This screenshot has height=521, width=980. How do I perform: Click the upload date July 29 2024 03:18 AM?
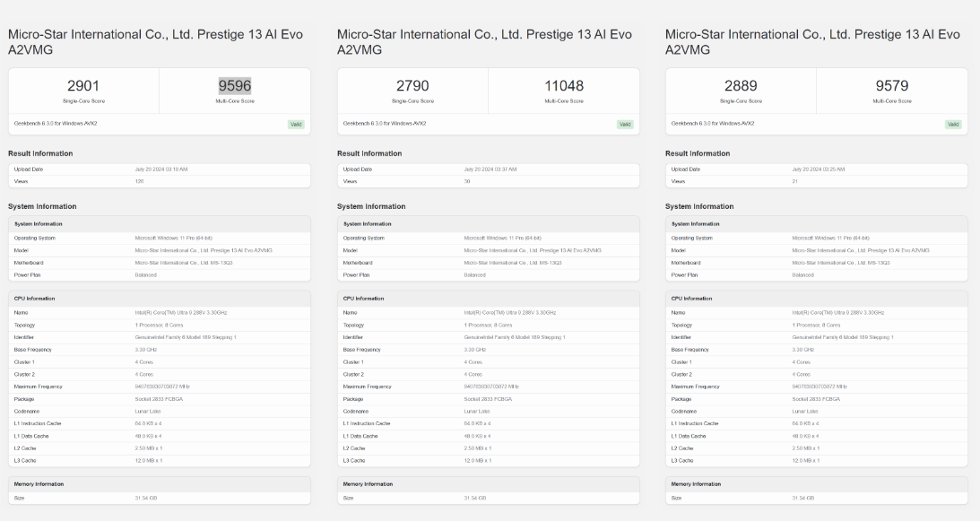coord(161,169)
